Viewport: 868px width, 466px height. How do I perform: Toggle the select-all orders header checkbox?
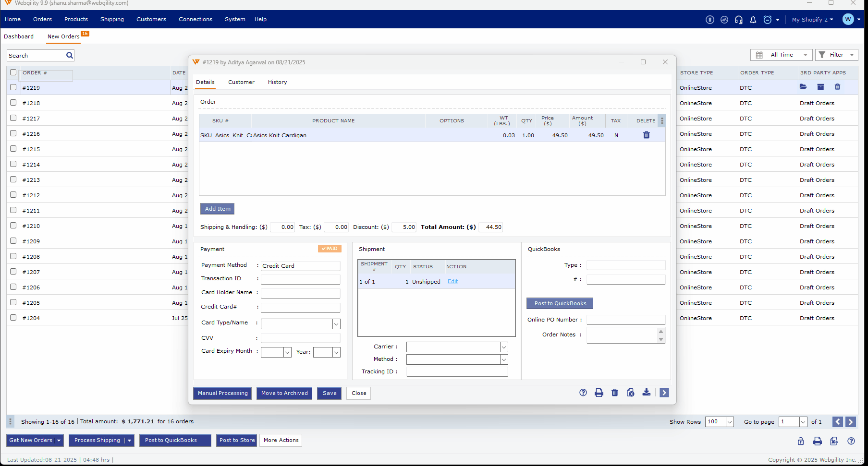click(x=13, y=72)
